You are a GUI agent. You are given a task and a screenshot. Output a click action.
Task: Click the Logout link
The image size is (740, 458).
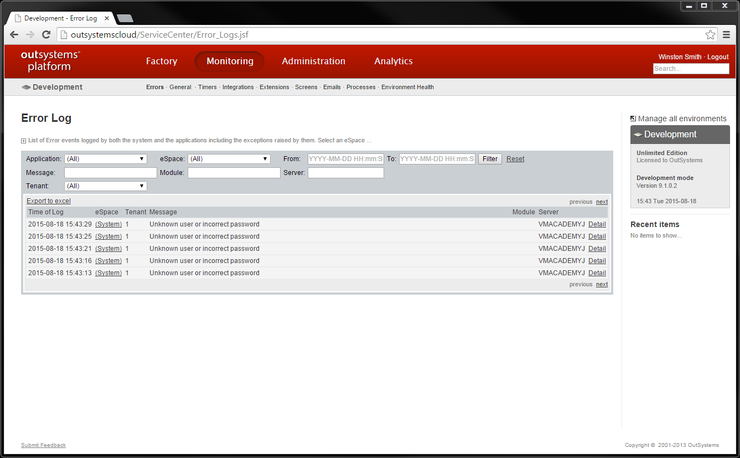tap(718, 57)
